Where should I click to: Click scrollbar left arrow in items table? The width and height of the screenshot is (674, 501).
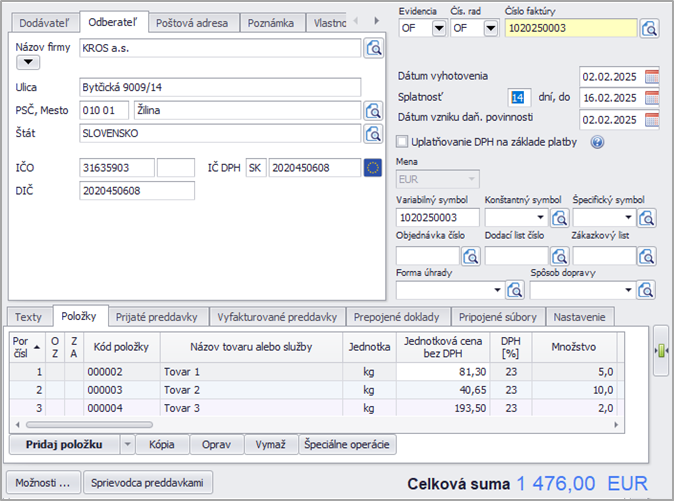tap(17, 425)
